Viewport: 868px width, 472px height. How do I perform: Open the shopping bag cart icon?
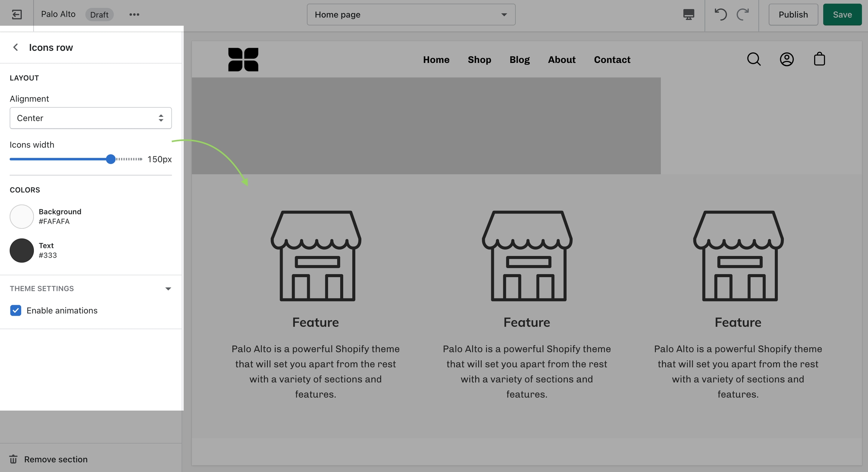point(819,59)
